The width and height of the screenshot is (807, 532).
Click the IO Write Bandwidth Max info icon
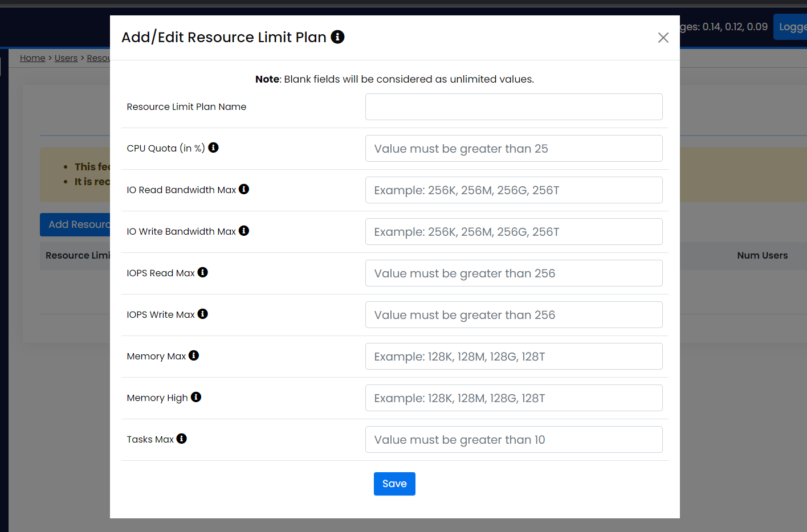tap(244, 231)
